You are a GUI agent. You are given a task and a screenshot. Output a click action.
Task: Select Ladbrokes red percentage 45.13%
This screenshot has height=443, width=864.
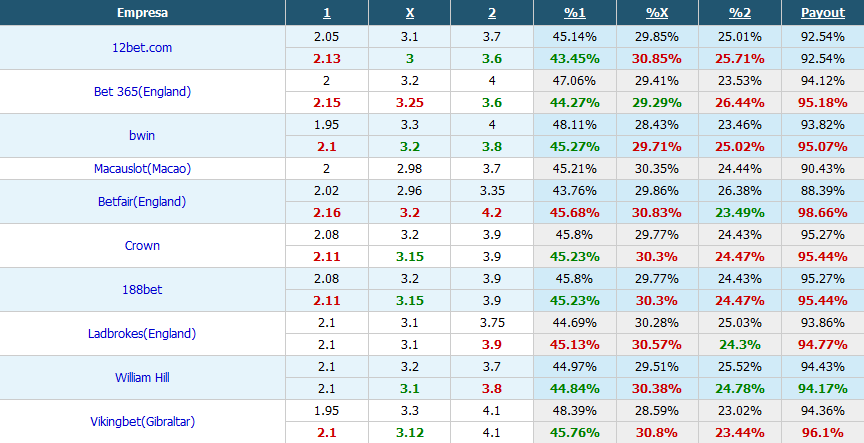click(575, 345)
